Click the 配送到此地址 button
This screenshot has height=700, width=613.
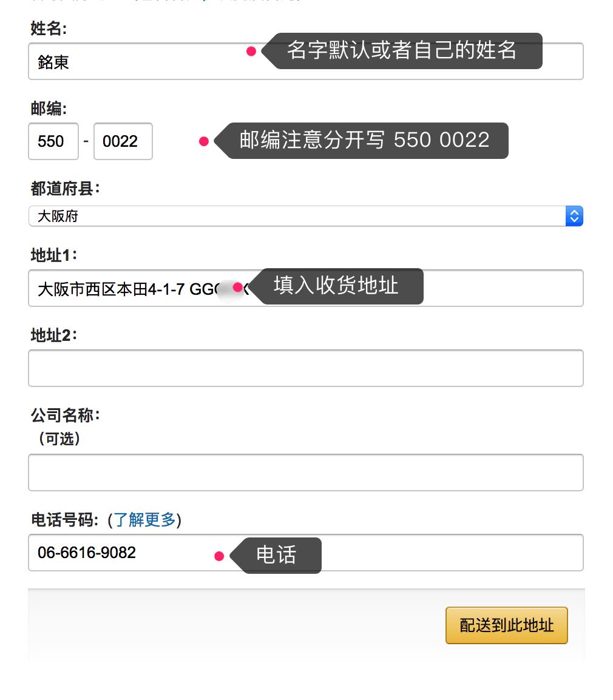[x=506, y=625]
